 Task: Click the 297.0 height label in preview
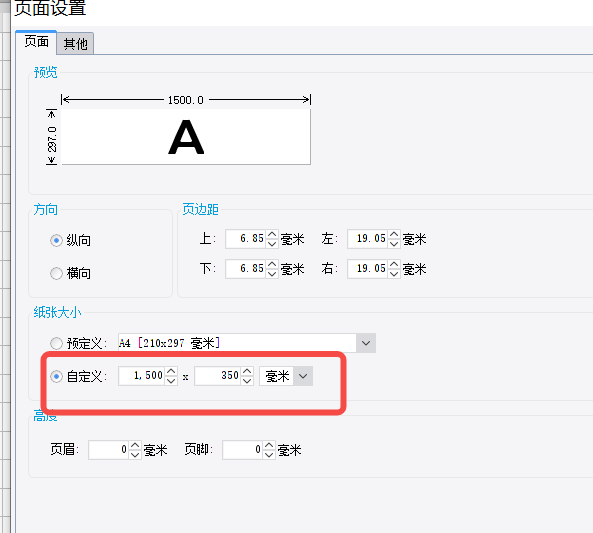pyautogui.click(x=52, y=139)
